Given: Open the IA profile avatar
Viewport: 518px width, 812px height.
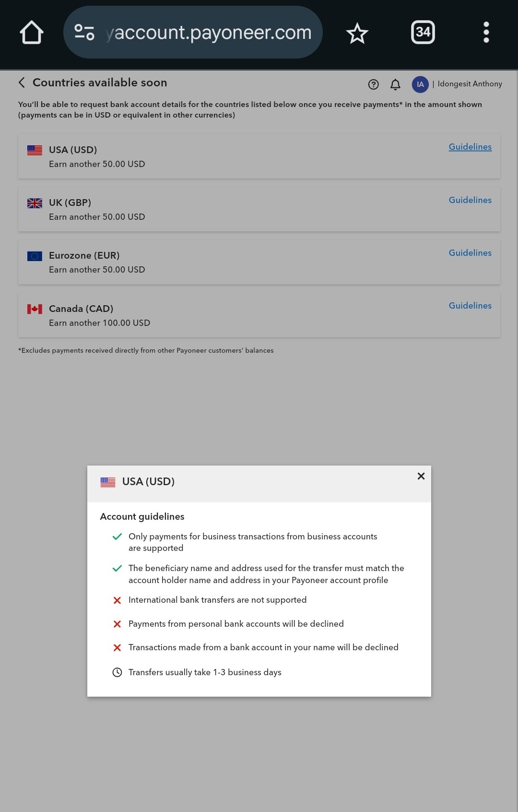Looking at the screenshot, I should (x=420, y=84).
